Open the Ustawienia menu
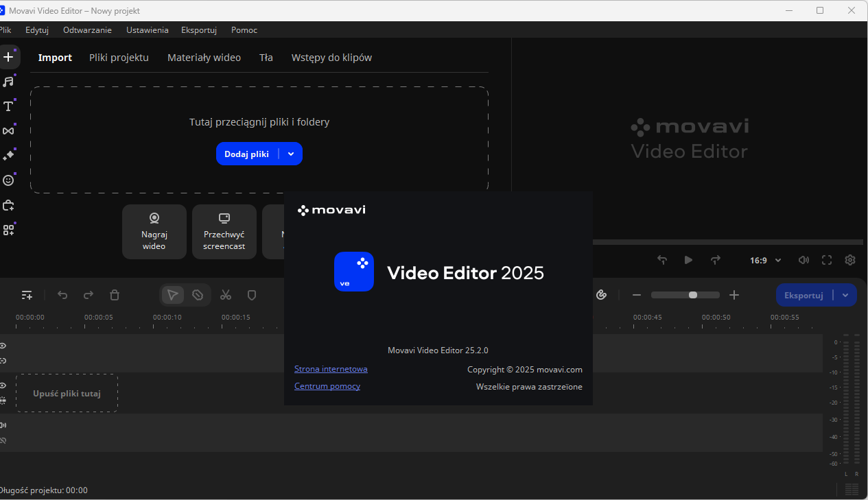The image size is (868, 500). [148, 29]
